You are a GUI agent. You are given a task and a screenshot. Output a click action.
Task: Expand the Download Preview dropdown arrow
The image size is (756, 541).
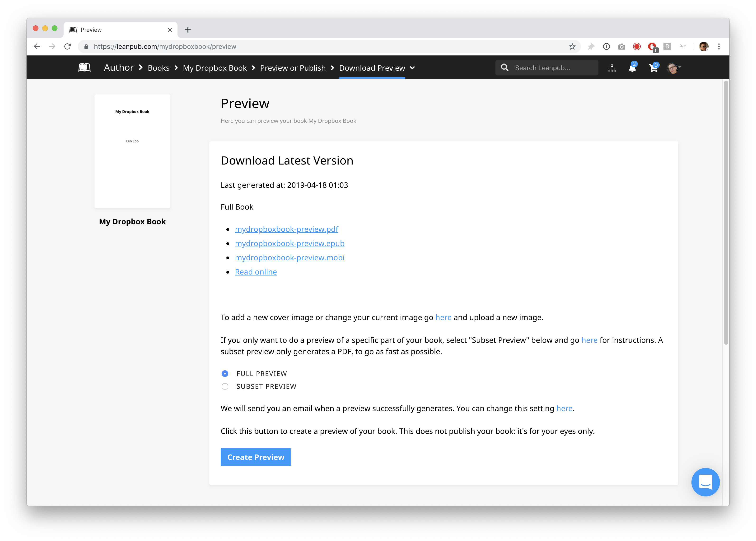412,68
